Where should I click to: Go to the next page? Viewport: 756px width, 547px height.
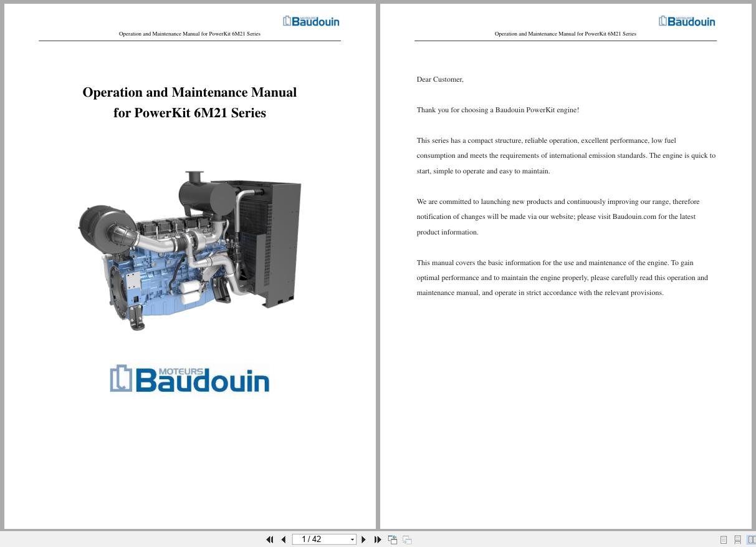click(363, 540)
